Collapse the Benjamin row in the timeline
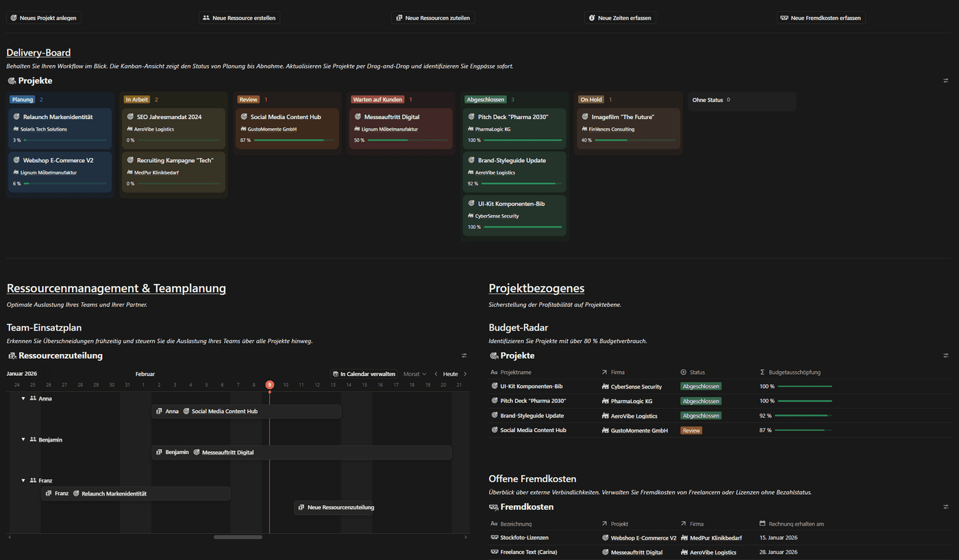The height and width of the screenshot is (560, 959). 23,440
